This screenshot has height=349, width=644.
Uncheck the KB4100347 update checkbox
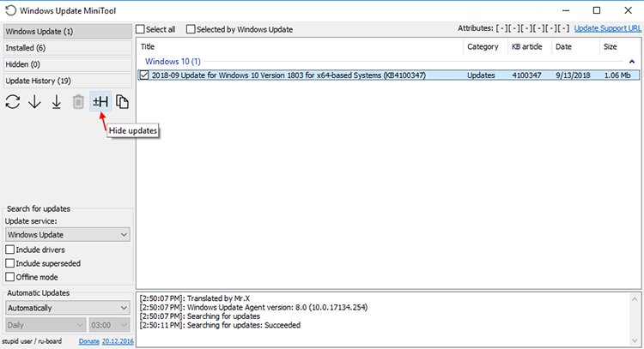coord(144,75)
